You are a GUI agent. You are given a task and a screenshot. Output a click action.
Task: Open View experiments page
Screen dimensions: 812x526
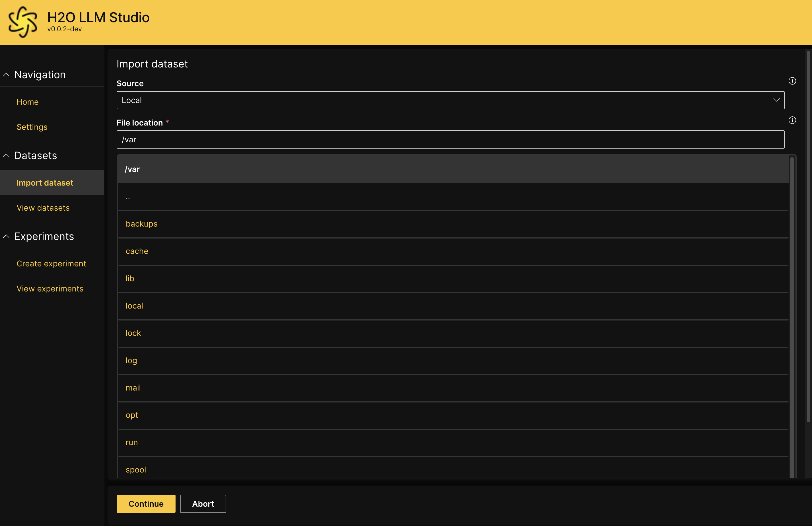(x=50, y=289)
